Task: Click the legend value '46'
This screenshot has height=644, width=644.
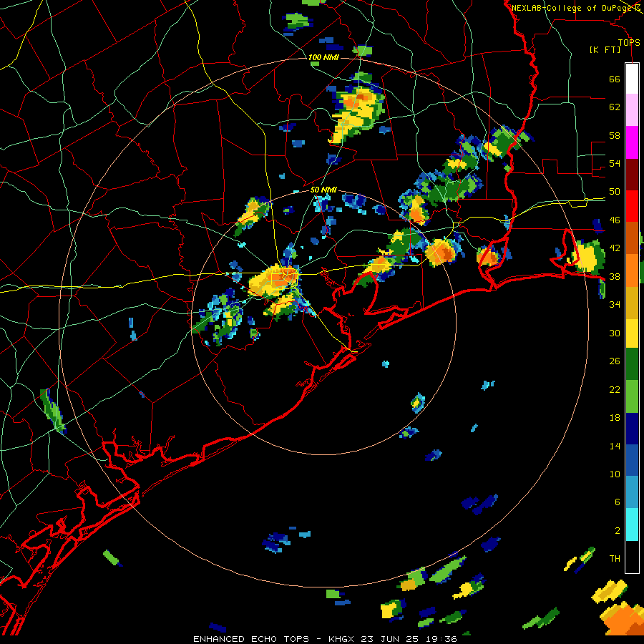Action: click(615, 220)
